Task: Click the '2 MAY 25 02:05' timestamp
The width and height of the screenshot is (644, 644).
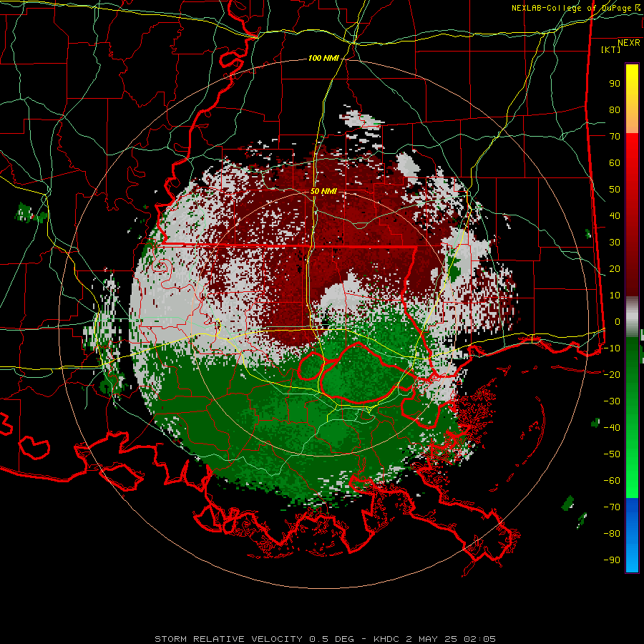Action: [x=451, y=639]
